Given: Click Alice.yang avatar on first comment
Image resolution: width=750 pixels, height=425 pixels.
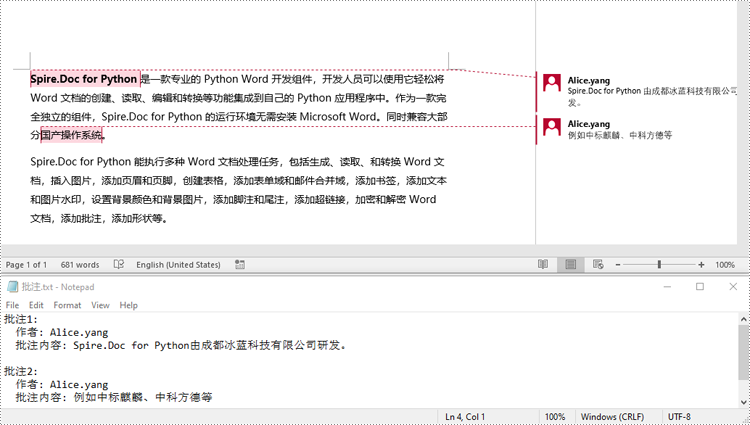Looking at the screenshot, I should [551, 83].
